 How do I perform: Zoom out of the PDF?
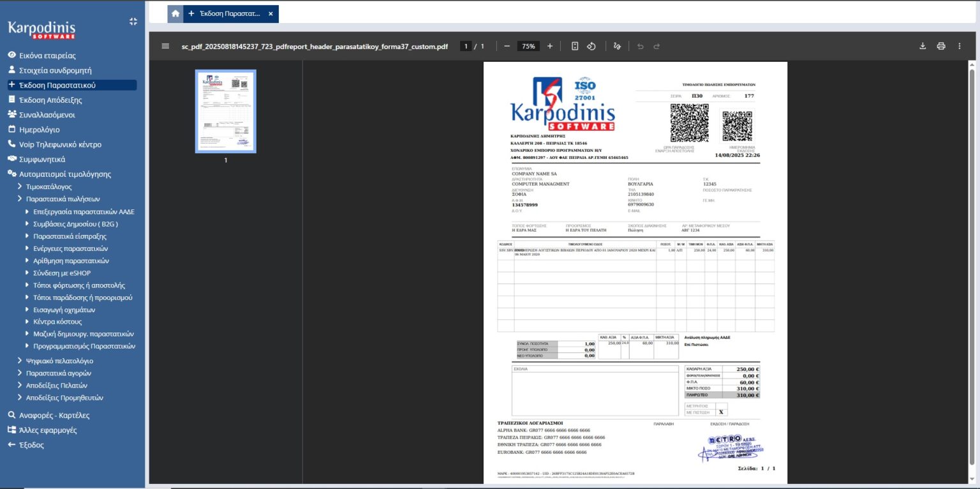pyautogui.click(x=507, y=46)
